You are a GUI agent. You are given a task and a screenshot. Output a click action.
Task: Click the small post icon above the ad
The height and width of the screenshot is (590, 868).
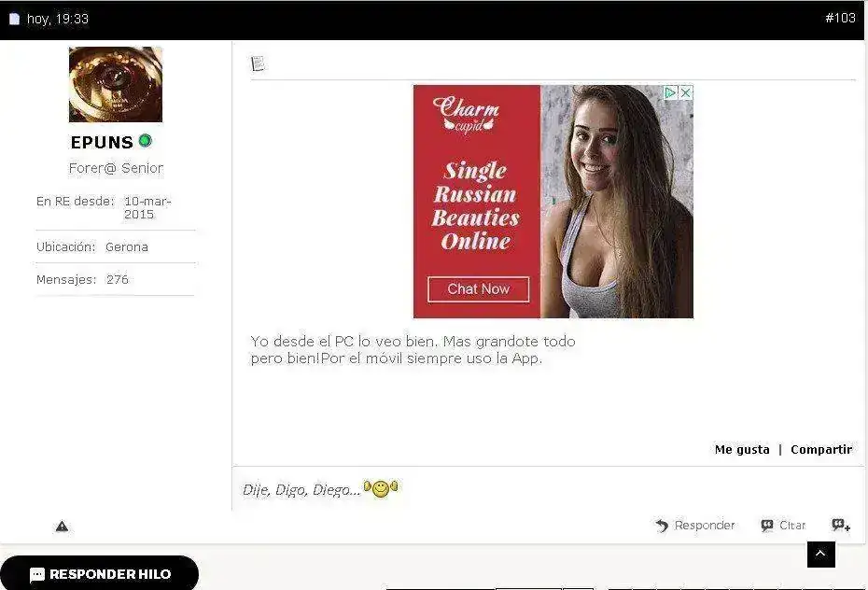click(x=258, y=63)
